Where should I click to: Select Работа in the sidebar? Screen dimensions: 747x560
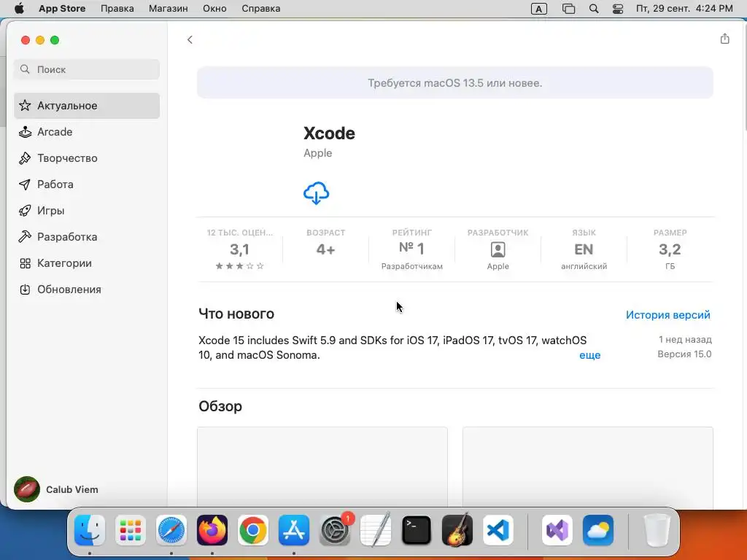click(x=87, y=184)
